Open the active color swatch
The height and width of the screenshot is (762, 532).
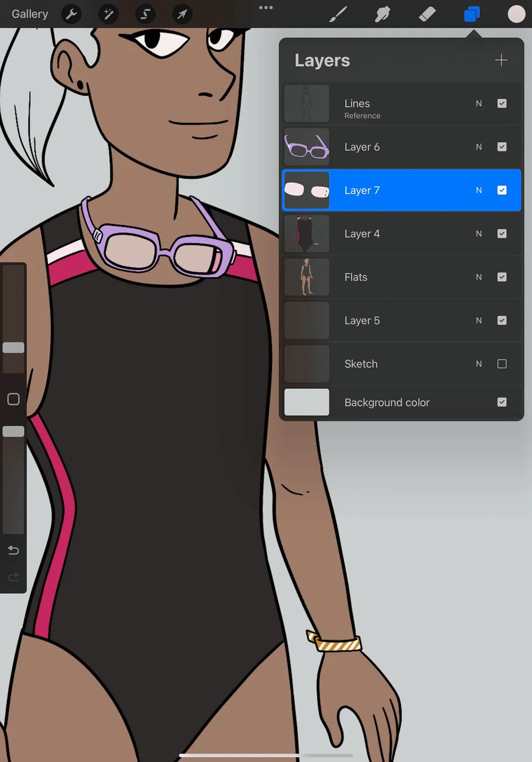tap(516, 14)
